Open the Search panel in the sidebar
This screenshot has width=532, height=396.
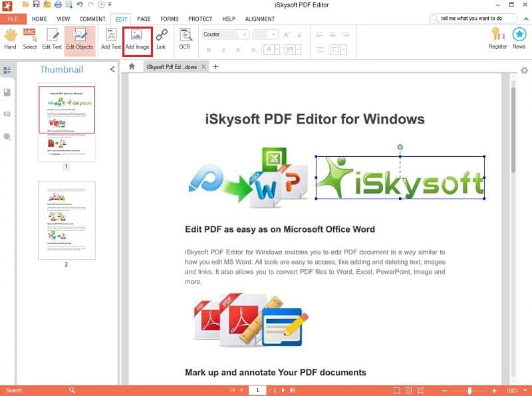click(x=8, y=136)
